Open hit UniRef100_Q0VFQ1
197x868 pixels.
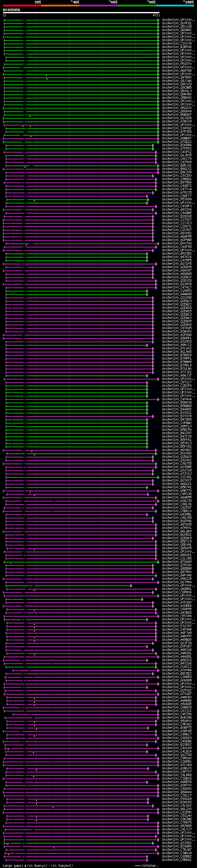pos(177,23)
